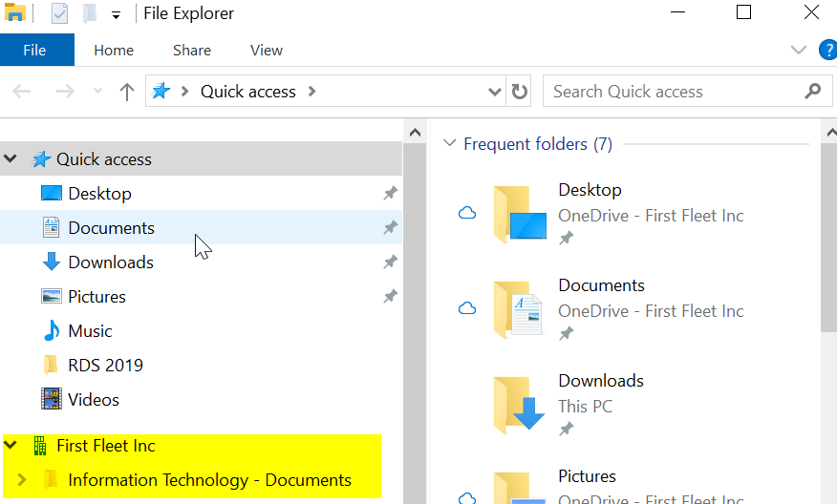The height and width of the screenshot is (504, 837).
Task: Open the File tab
Action: [37, 51]
